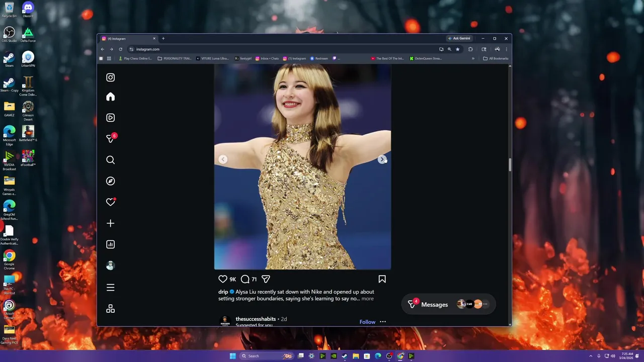The width and height of the screenshot is (644, 362).
Task: Click Ask Gemini button
Action: coord(459,38)
